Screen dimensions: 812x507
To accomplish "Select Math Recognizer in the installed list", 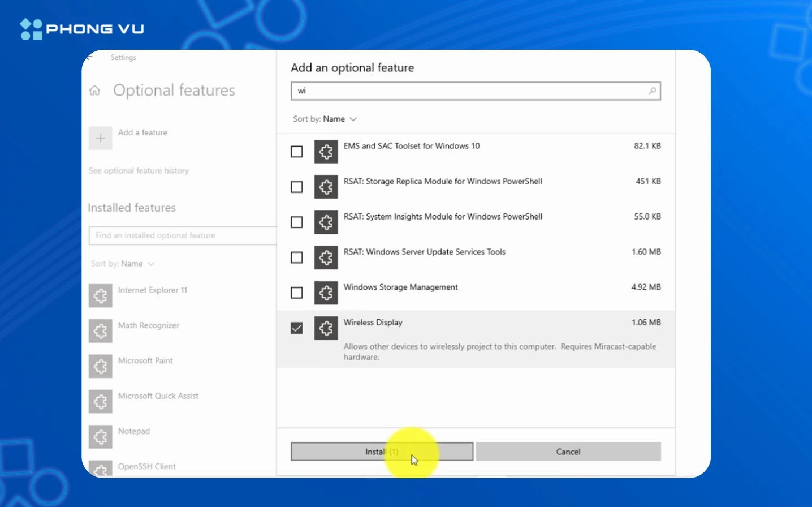I will click(x=148, y=325).
